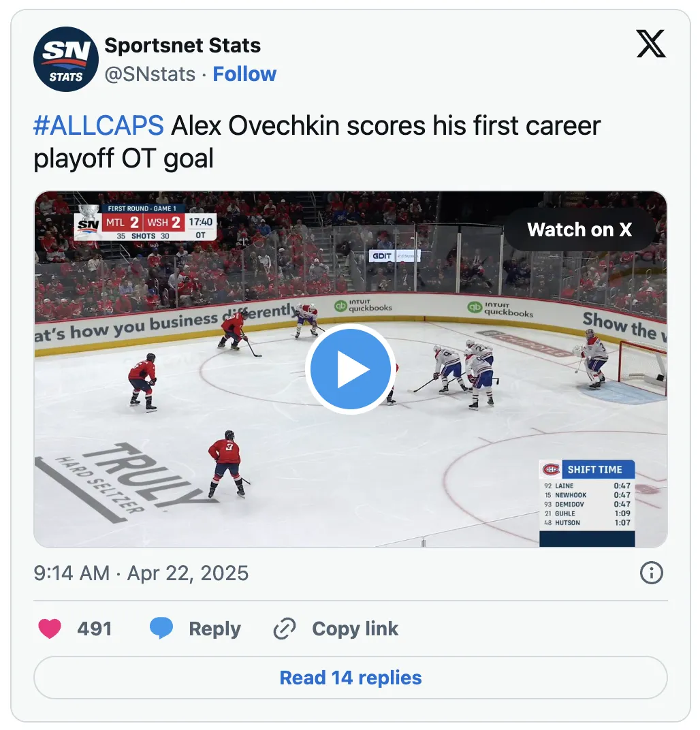Viewport: 700px width, 730px height.
Task: Click the X logo icon
Action: (651, 44)
